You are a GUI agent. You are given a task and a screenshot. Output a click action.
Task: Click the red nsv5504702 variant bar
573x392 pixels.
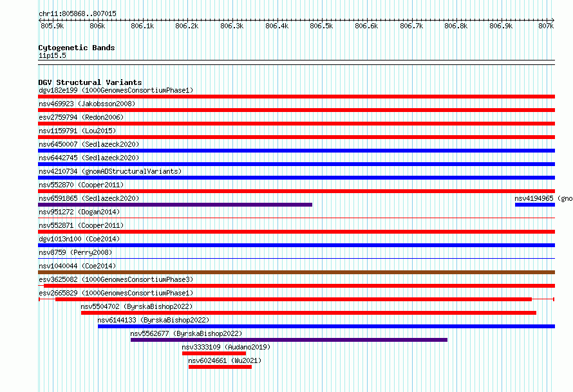click(309, 313)
